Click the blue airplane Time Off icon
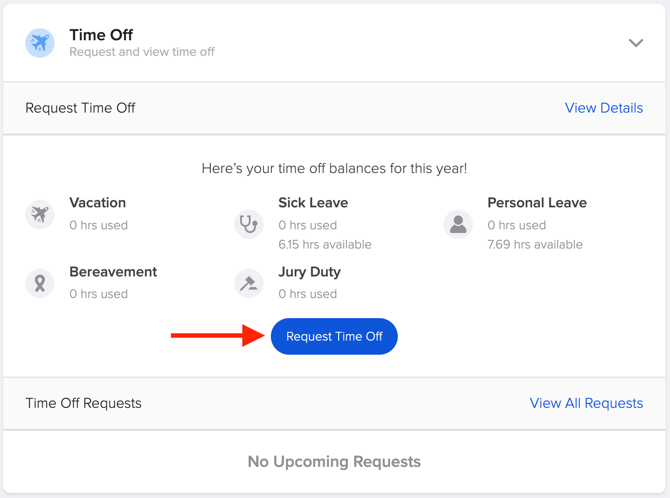Viewport: 670px width, 498px height. [40, 43]
